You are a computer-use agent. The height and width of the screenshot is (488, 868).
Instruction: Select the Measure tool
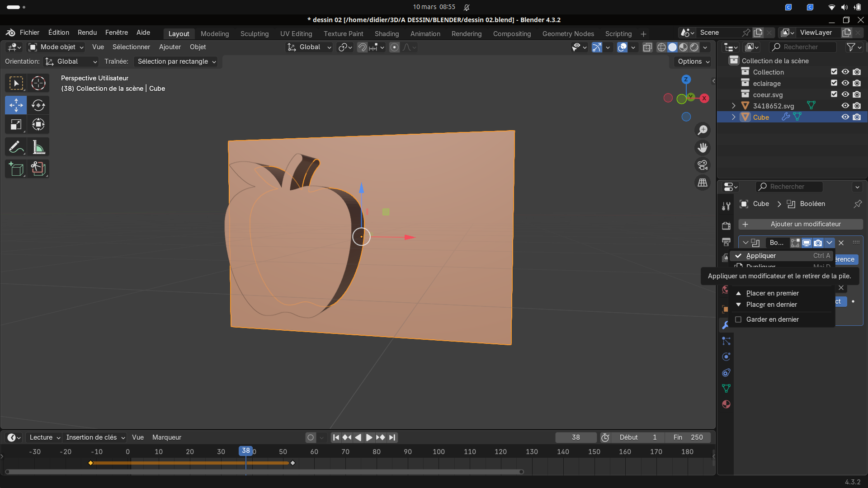pyautogui.click(x=38, y=147)
